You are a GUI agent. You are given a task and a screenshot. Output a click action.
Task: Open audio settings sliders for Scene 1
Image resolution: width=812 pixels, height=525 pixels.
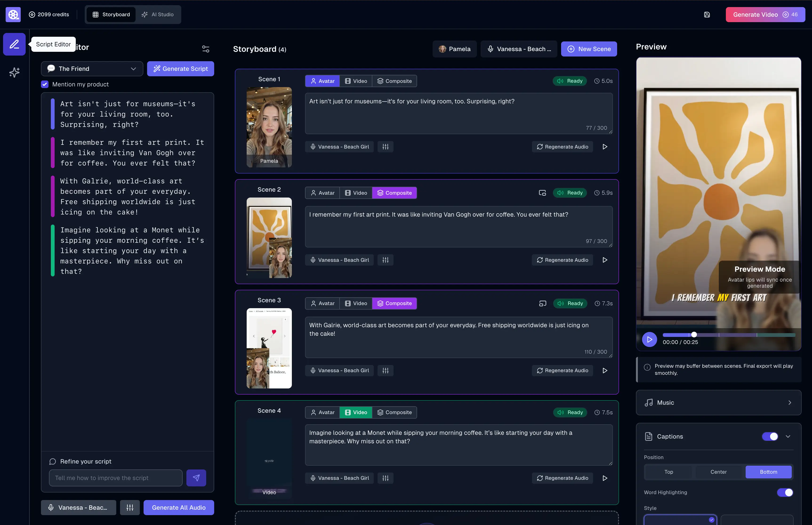click(385, 147)
